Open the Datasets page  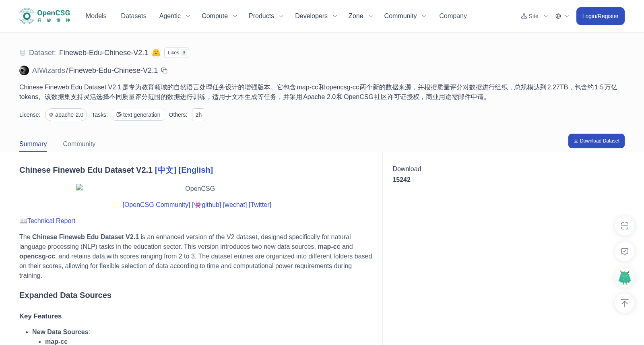[134, 16]
